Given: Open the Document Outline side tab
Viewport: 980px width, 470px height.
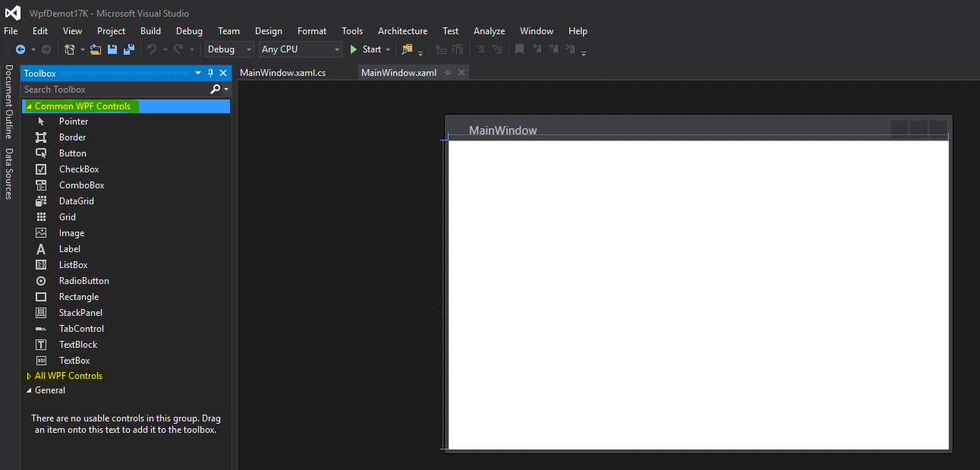Looking at the screenshot, I should tap(9, 102).
